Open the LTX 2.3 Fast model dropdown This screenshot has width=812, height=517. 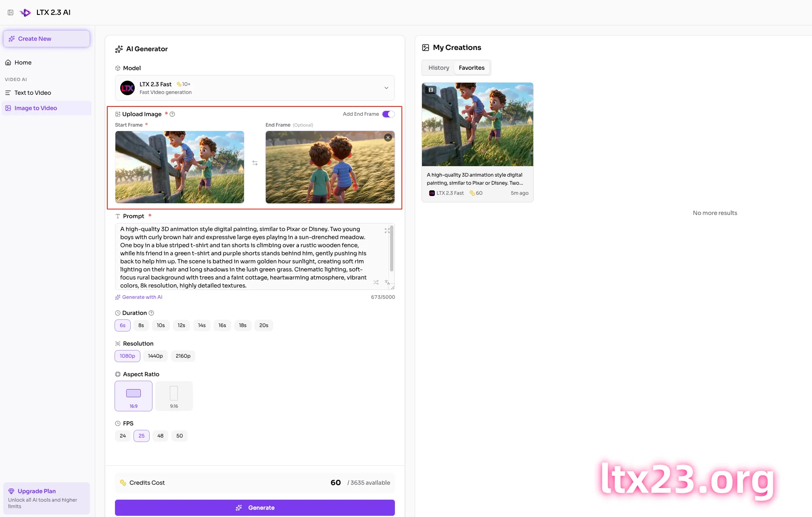click(x=255, y=88)
